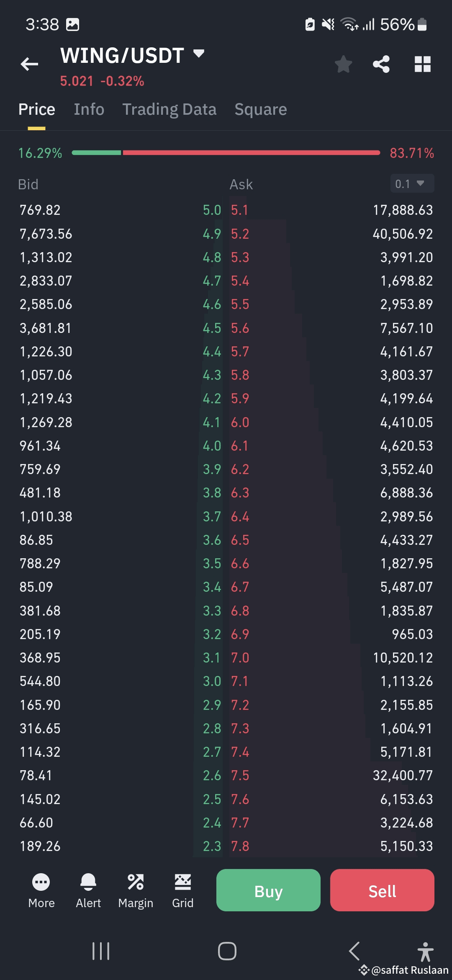The image size is (452, 980).
Task: Set a price Alert bell
Action: pos(88,882)
